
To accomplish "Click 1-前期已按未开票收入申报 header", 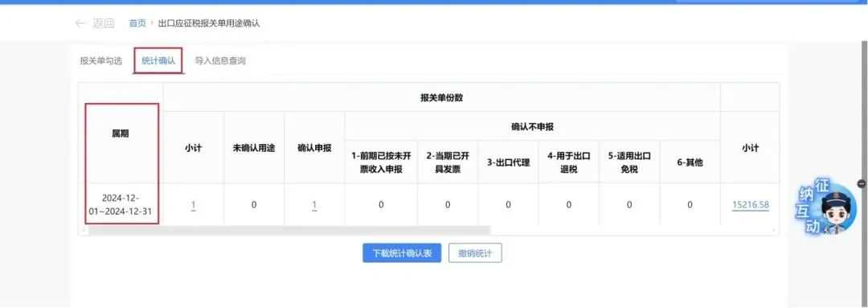I will [381, 163].
